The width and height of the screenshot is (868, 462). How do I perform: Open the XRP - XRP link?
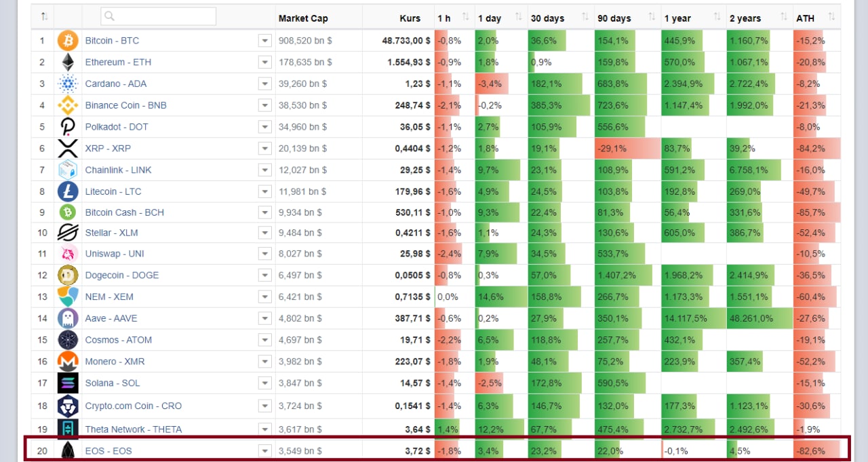point(108,149)
